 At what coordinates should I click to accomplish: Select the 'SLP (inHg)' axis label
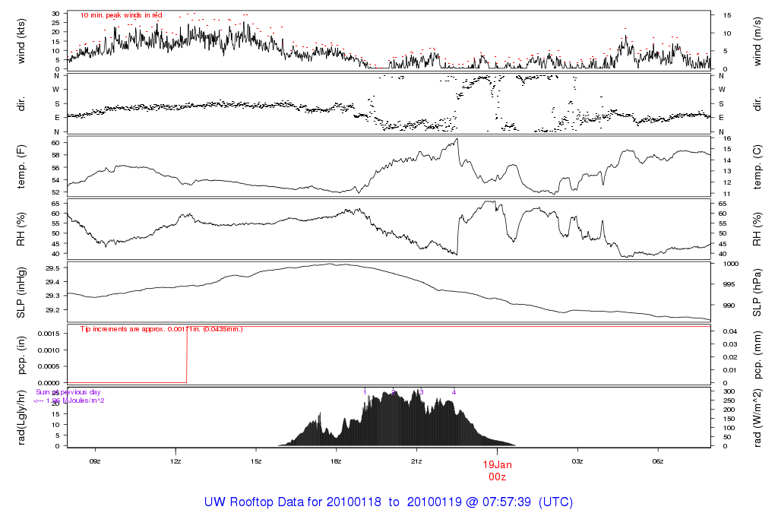click(x=21, y=293)
